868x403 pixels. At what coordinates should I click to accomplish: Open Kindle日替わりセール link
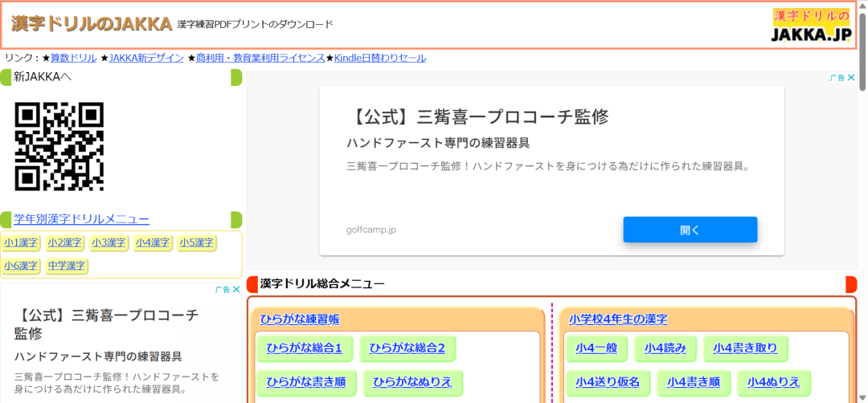pyautogui.click(x=379, y=58)
